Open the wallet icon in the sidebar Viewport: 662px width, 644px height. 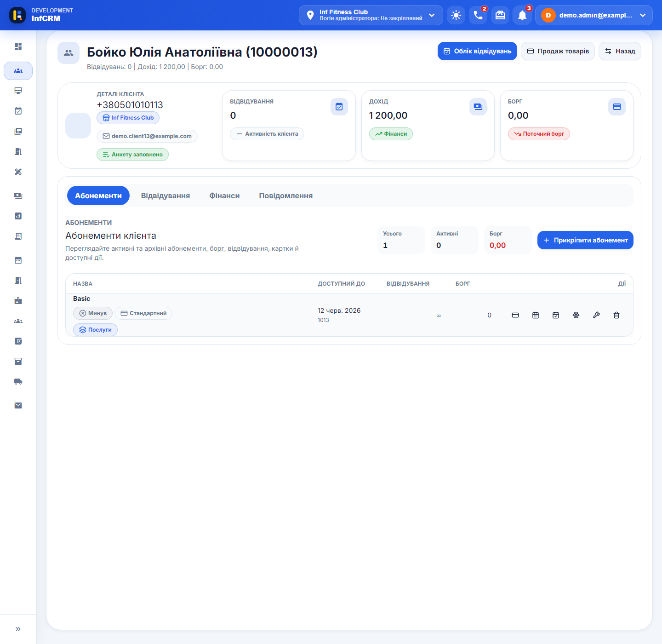coord(18,341)
